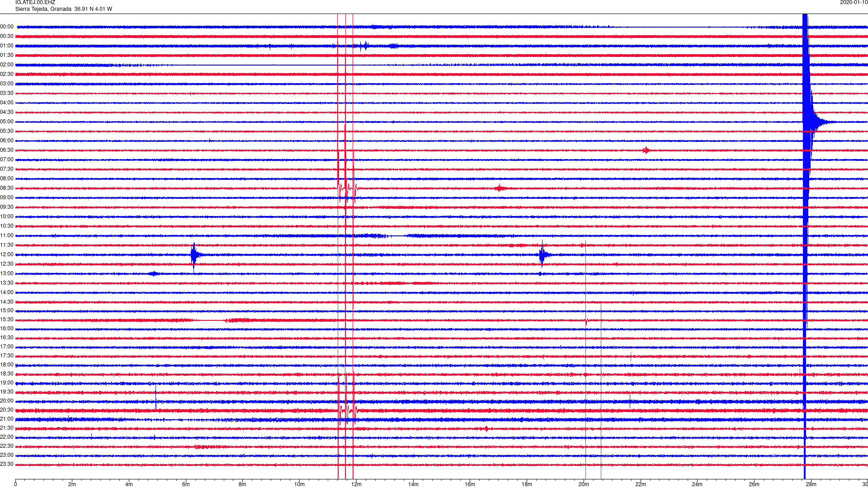Click the station code IG.ATEJ.00.EHZ
The width and height of the screenshot is (868, 488).
35,3
